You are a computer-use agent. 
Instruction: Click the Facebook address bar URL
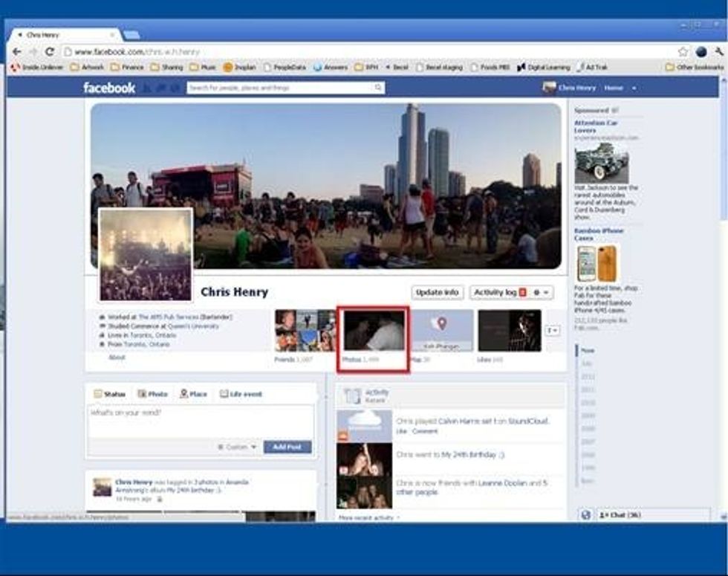click(137, 52)
